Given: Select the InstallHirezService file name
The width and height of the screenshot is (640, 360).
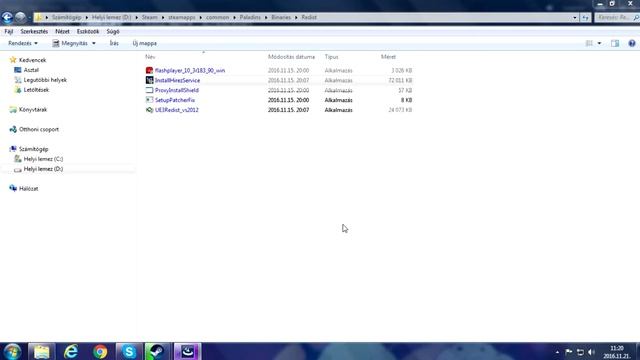Looking at the screenshot, I should tap(178, 80).
